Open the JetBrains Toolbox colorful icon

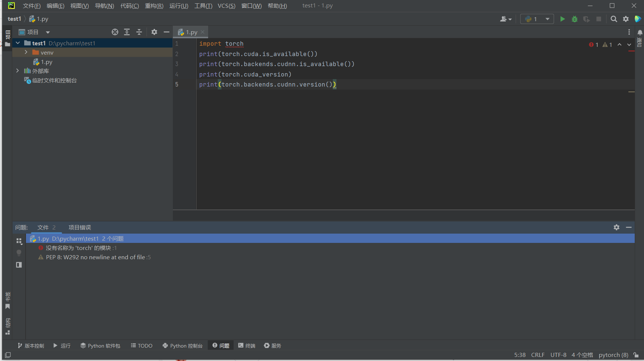click(x=638, y=19)
